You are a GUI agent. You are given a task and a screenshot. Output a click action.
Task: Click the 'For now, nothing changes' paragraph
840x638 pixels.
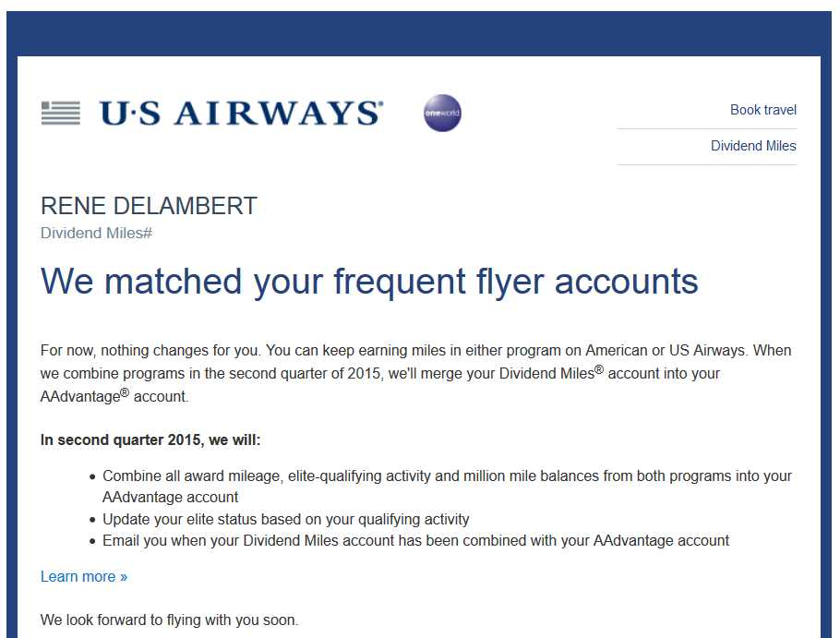tap(415, 373)
